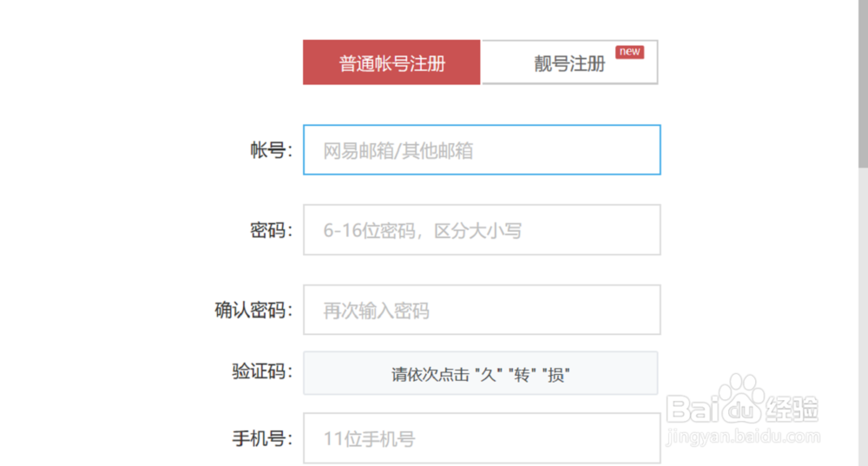
Task: Select the 再次输入密码 confirm password field
Action: point(482,310)
